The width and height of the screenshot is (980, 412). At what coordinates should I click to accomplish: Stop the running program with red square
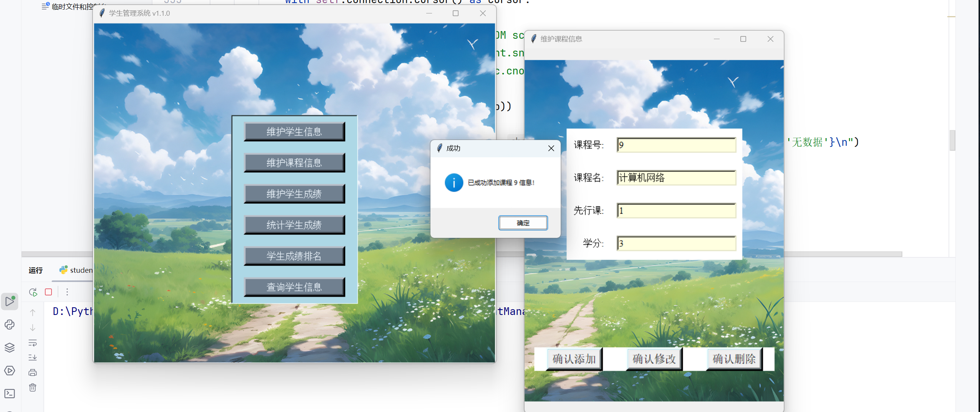(48, 292)
